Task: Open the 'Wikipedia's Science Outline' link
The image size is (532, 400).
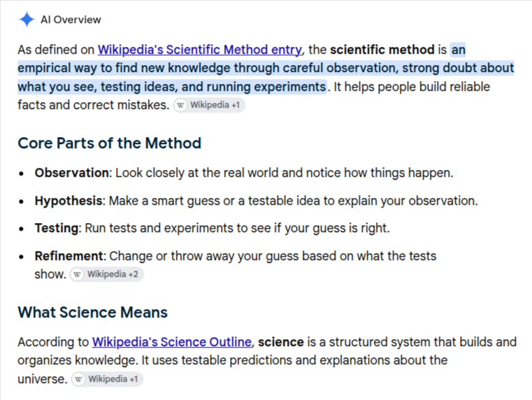Action: click(172, 342)
